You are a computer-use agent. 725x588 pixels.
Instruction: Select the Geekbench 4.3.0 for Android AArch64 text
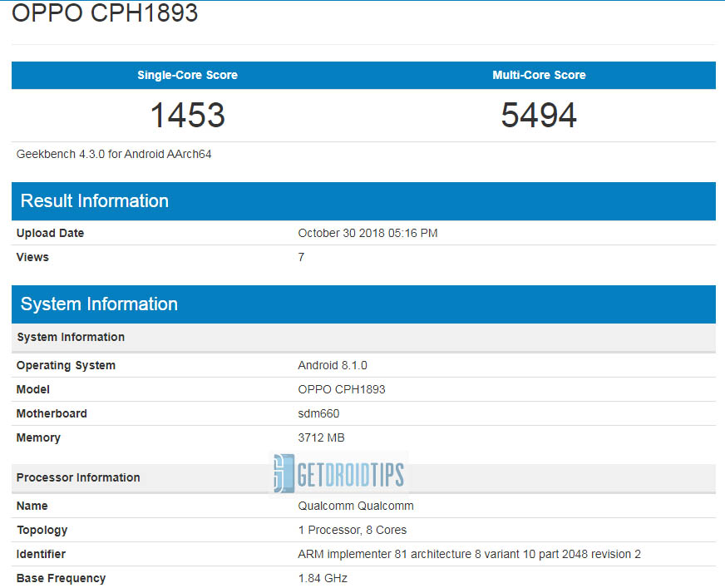coord(114,154)
